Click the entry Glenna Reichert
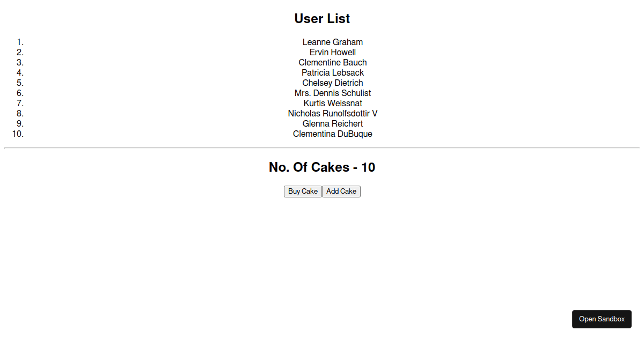This screenshot has width=644, height=338. click(x=333, y=123)
